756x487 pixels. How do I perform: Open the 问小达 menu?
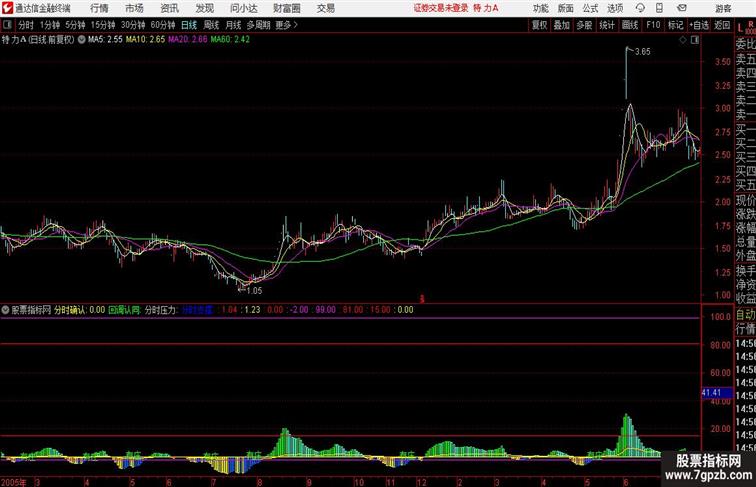[244, 8]
